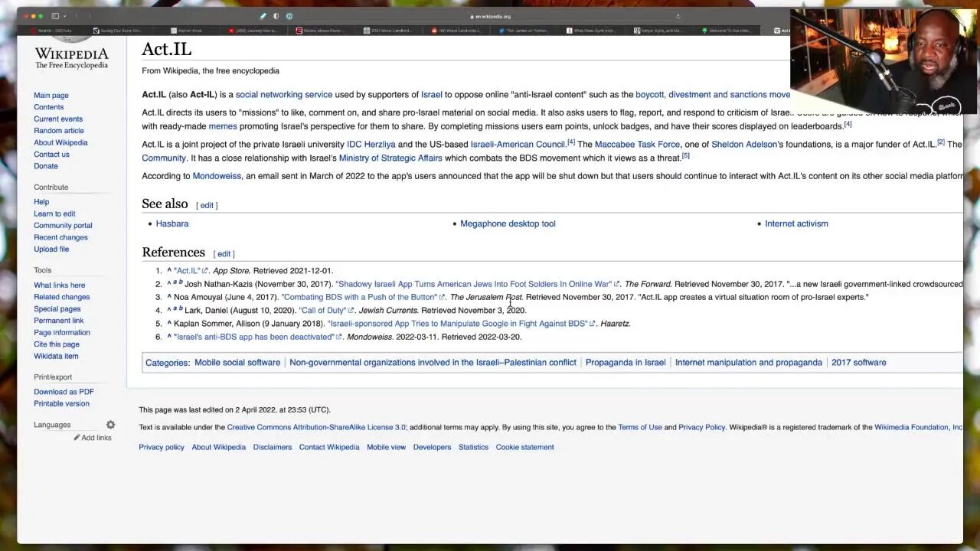Click citation superscript [5]
Viewport: 980px width, 551px height.
point(685,156)
